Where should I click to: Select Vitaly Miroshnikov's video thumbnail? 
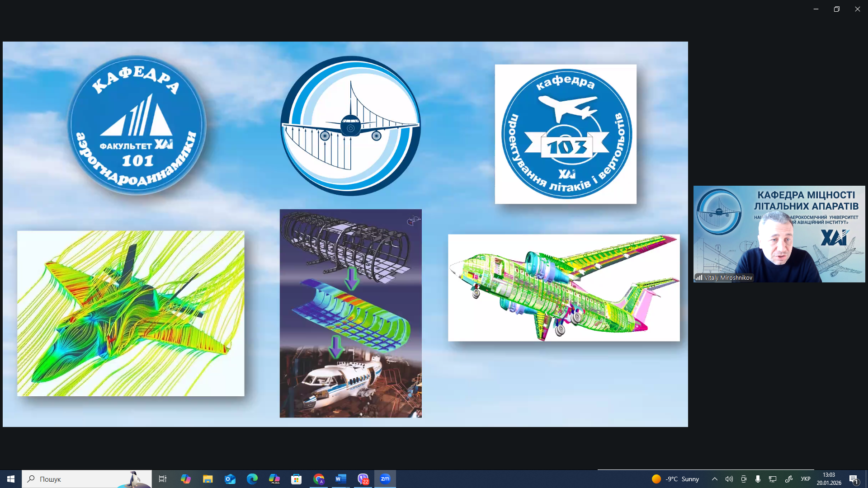[x=779, y=234]
